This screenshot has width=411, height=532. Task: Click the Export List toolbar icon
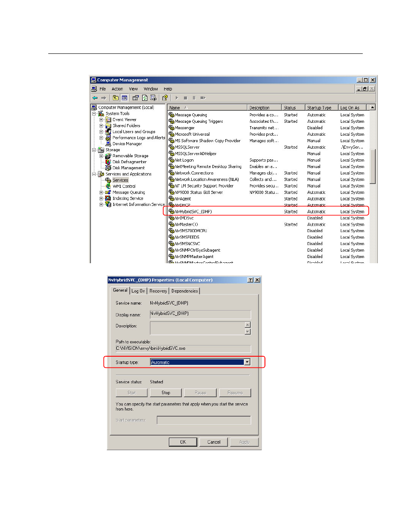(x=153, y=98)
